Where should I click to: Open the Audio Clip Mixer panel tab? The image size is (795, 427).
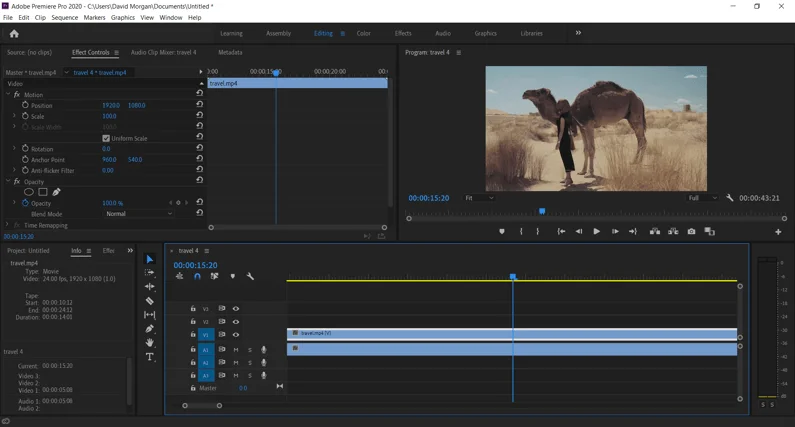pos(163,52)
